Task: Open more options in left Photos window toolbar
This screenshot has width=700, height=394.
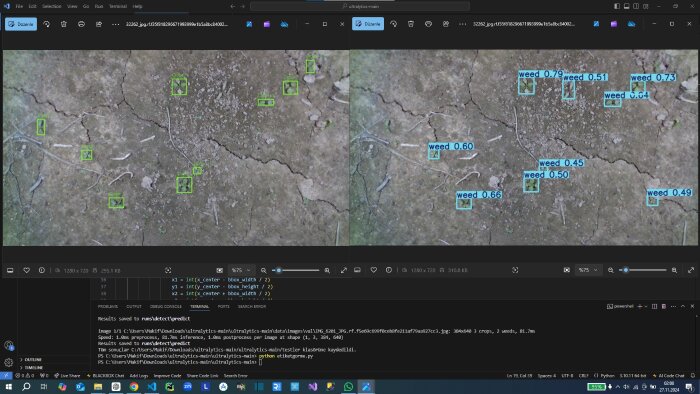Action: tap(116, 24)
